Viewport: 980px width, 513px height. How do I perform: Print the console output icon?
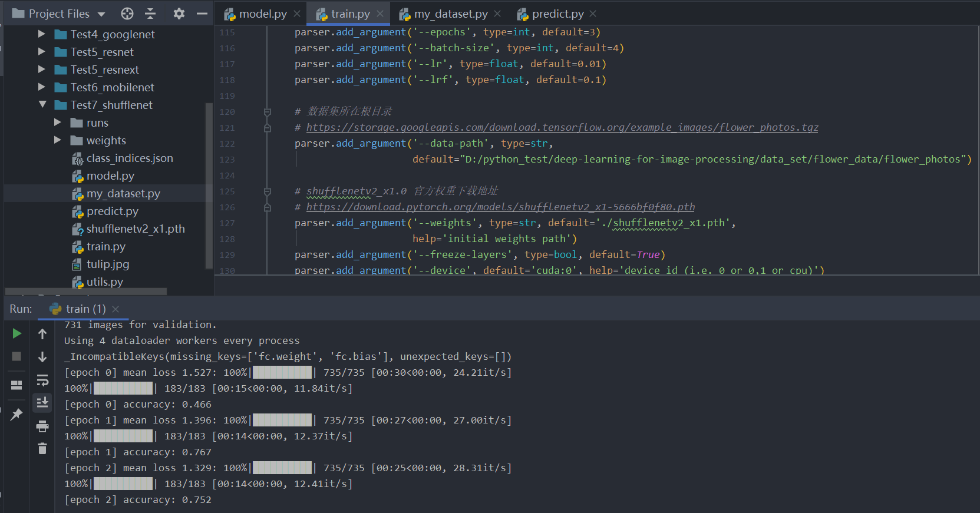[42, 426]
